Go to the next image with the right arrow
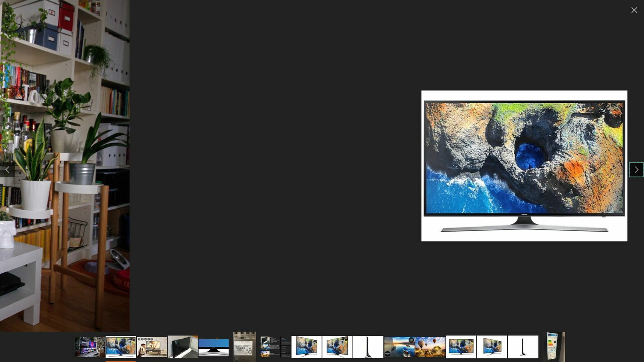The width and height of the screenshot is (644, 362). click(x=636, y=169)
